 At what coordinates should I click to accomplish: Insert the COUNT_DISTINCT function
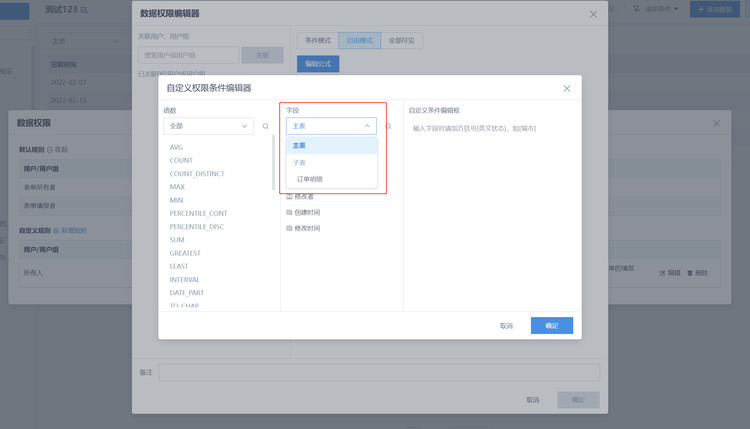197,173
